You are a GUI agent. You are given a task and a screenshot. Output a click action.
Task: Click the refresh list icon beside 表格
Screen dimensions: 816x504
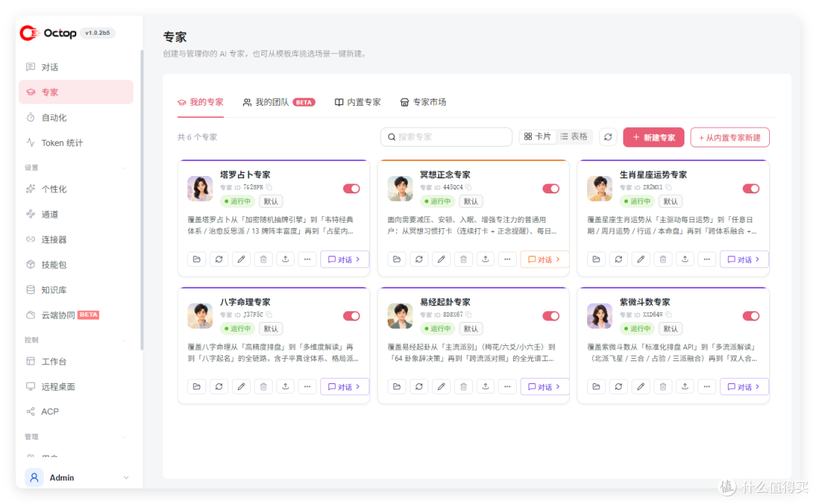click(x=607, y=137)
